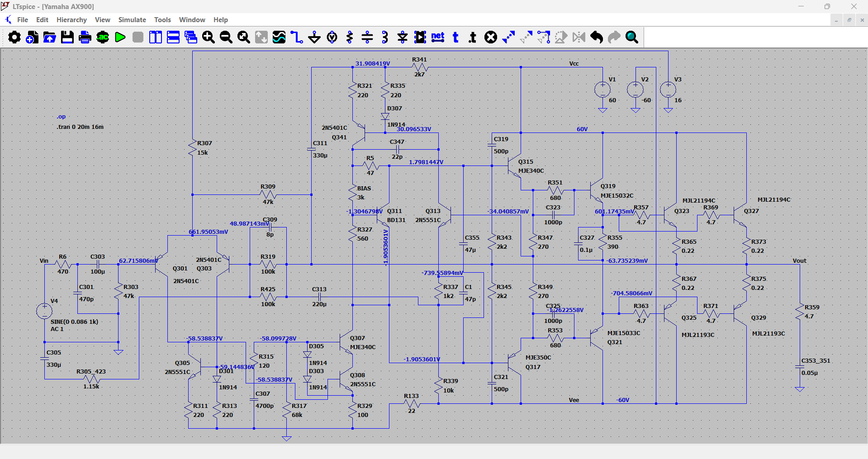The image size is (868, 459).
Task: Click the BIAS resistor label
Action: pyautogui.click(x=364, y=189)
